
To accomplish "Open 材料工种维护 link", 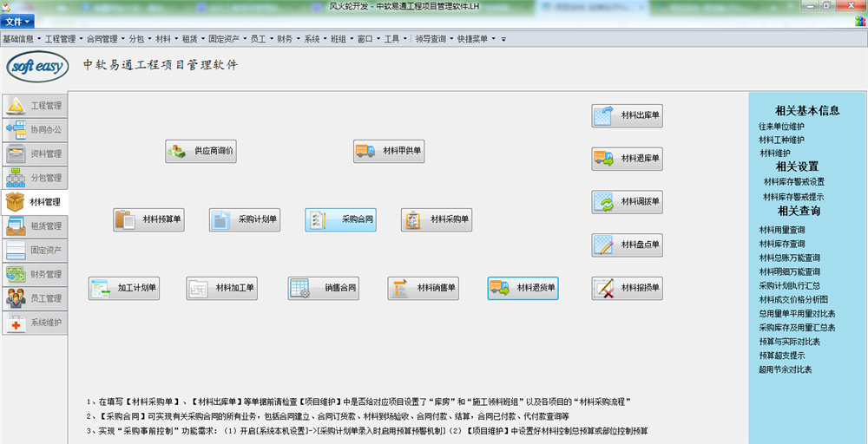I will 781,140.
